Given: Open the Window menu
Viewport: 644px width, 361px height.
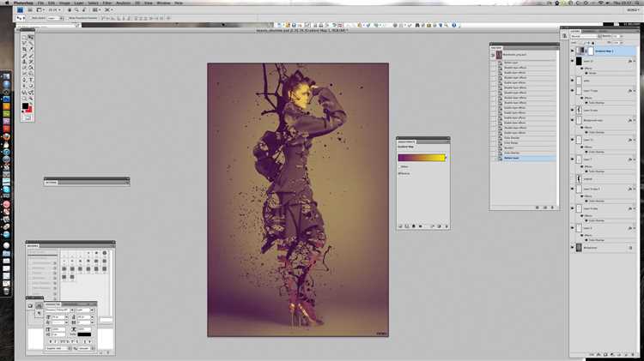Looking at the screenshot, I should pos(163,3).
